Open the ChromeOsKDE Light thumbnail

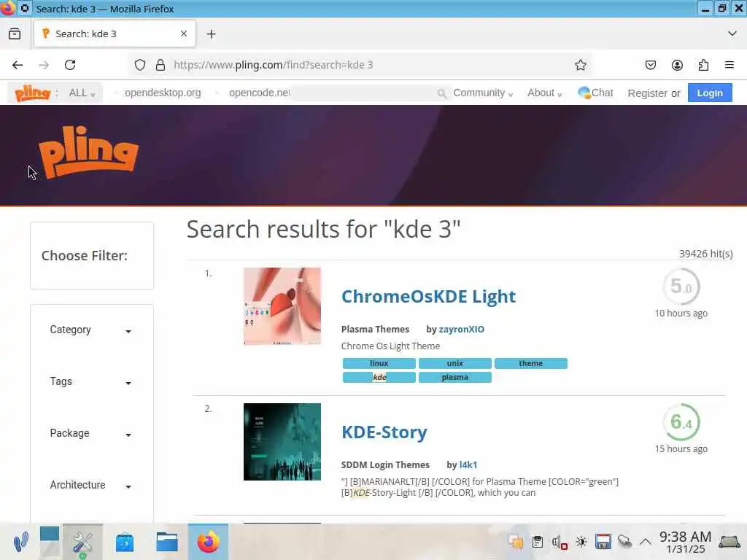point(282,306)
